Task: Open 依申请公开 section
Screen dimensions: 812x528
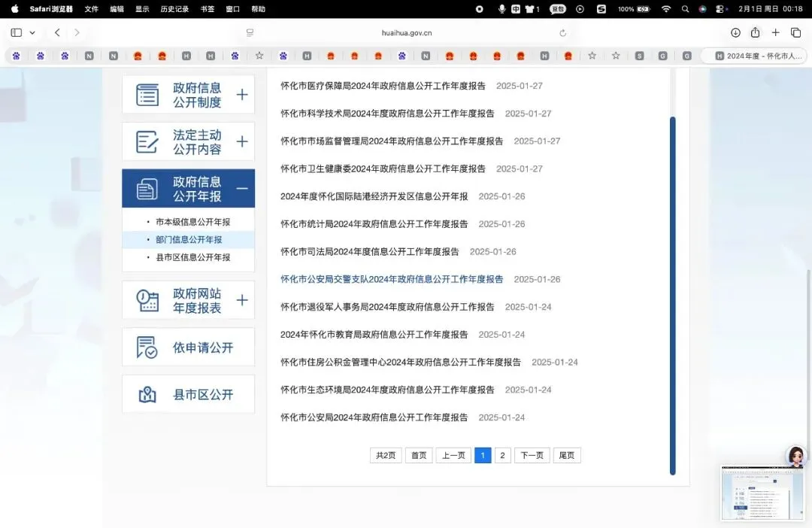Action: click(189, 347)
